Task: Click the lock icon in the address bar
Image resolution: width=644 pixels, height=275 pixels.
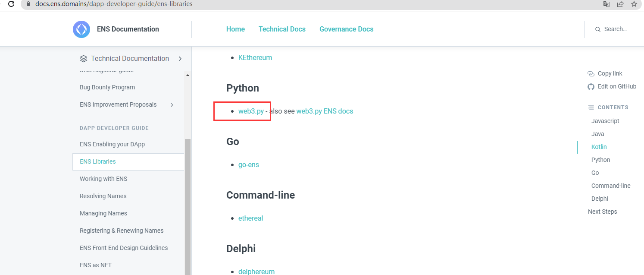Action: 28,4
